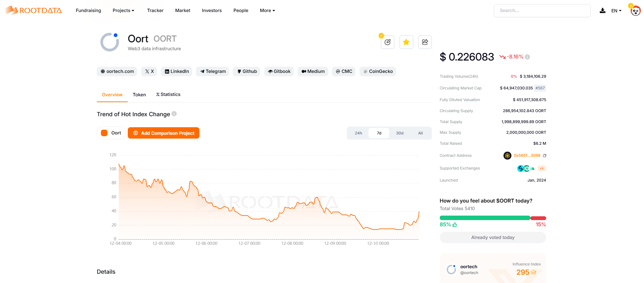
Task: Open the X social link chip
Action: point(149,72)
